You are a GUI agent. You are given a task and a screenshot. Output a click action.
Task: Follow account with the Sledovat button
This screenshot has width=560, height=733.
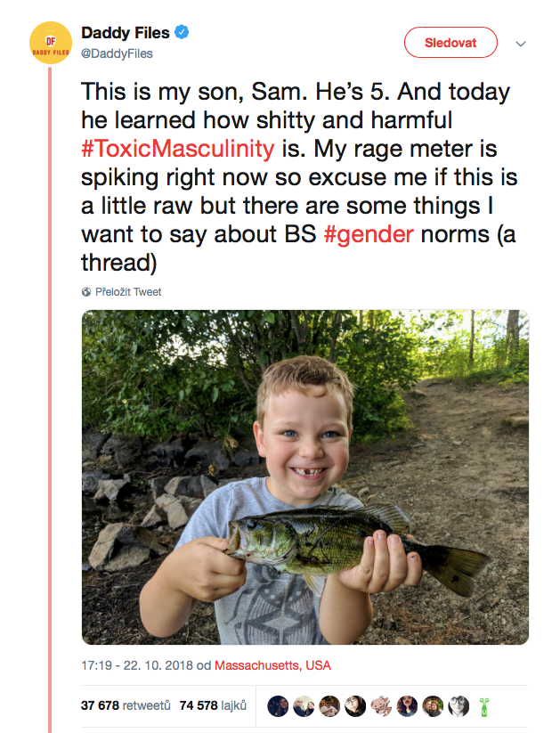[x=450, y=43]
